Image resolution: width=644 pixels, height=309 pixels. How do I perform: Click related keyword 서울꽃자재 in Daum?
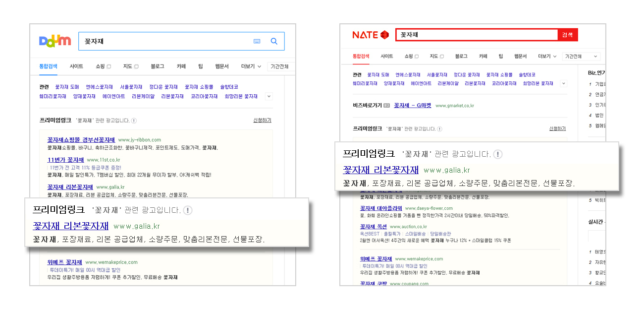click(x=131, y=87)
